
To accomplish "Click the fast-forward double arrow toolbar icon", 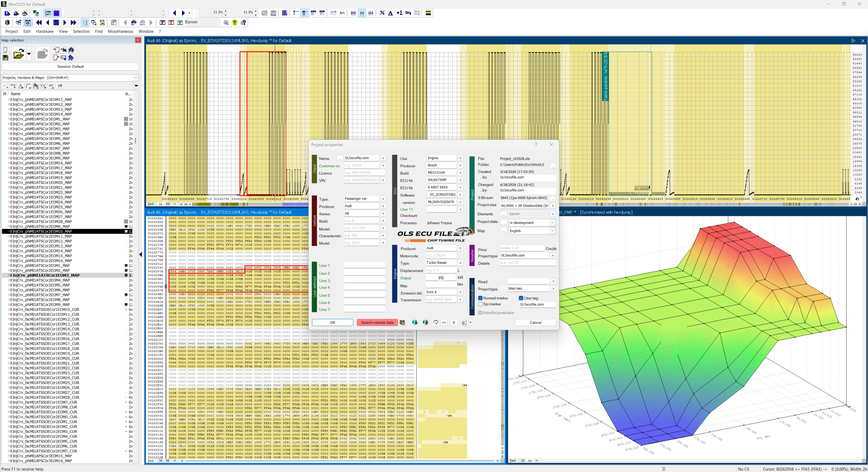I will coord(73,22).
